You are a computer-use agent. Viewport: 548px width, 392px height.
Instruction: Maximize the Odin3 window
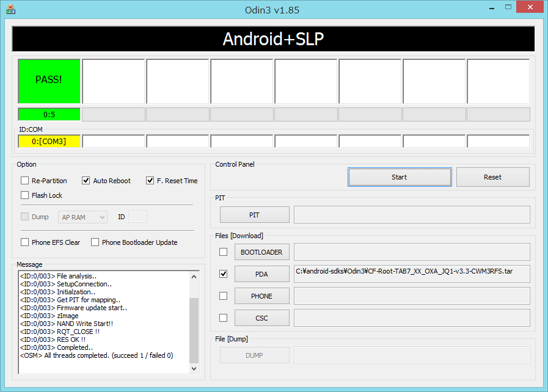[x=508, y=7]
